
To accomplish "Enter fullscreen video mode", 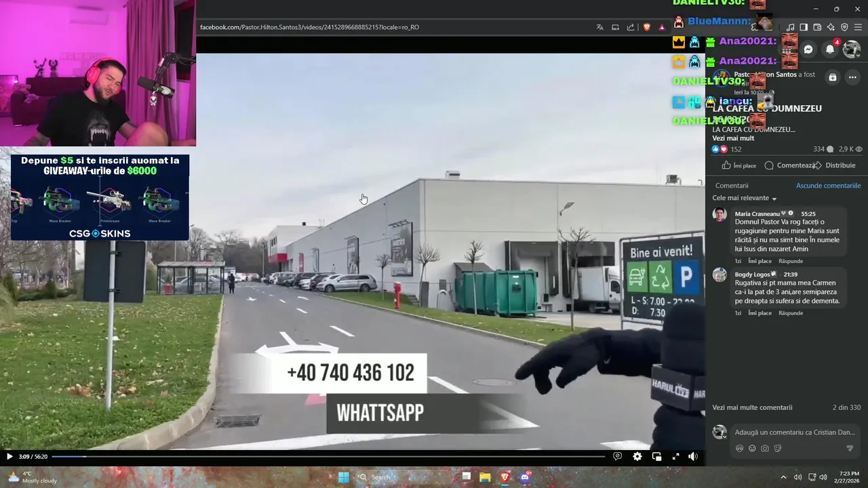I will 675,457.
